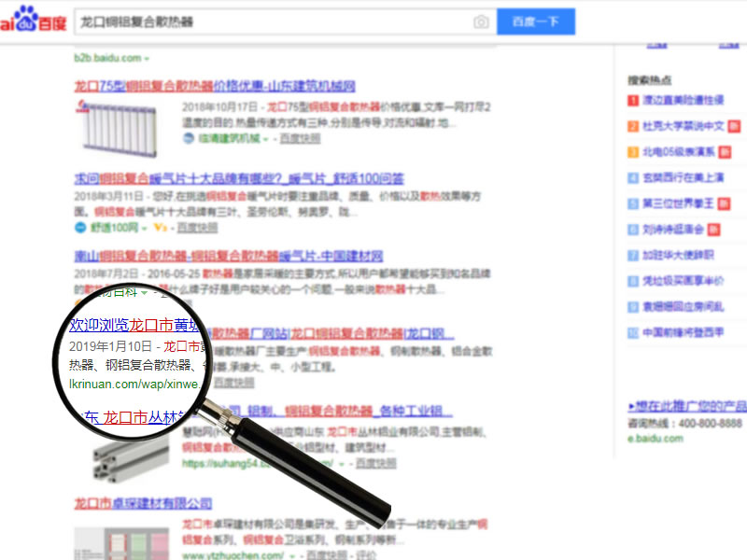
Task: Click the 临清建筑机械 source site icon
Action: (189, 138)
